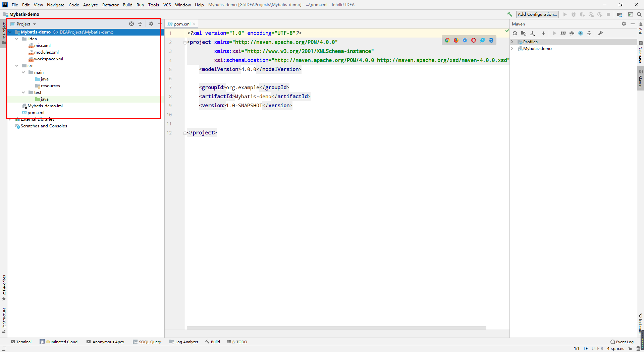Toggle Maven offline mode
The height and width of the screenshot is (352, 644).
click(572, 33)
